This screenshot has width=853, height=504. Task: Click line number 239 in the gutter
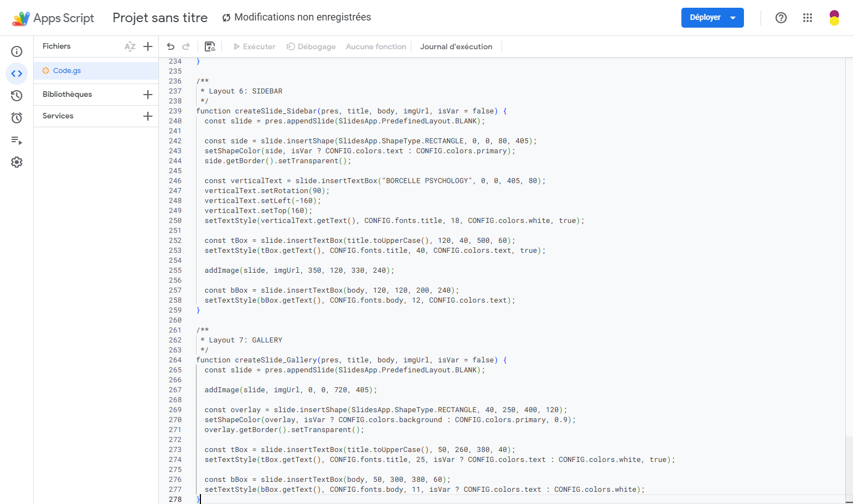[175, 111]
